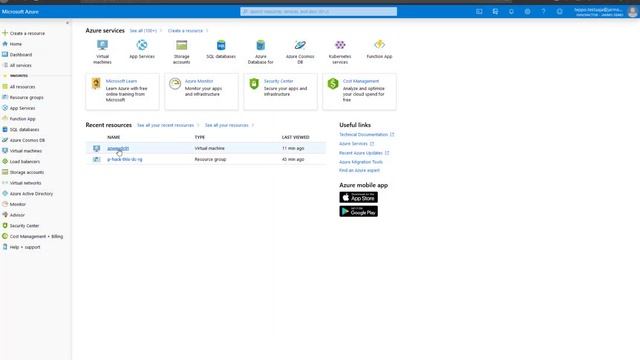640x360 pixels.
Task: Click the App Store download badge
Action: 358,197
